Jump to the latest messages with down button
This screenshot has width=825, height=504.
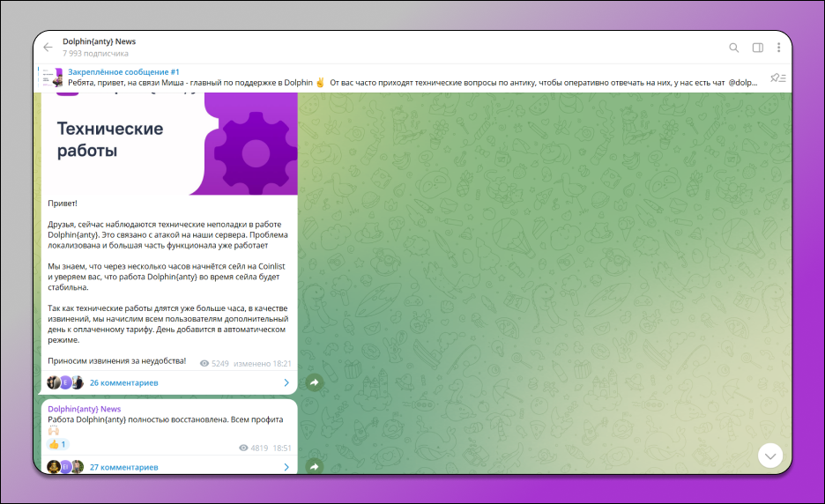[x=770, y=456]
